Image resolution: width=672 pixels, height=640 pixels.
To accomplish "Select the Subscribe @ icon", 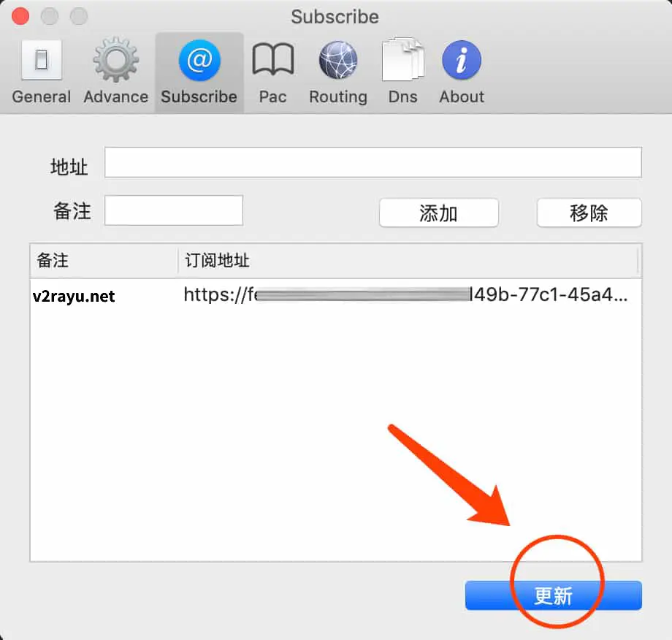I will (199, 60).
